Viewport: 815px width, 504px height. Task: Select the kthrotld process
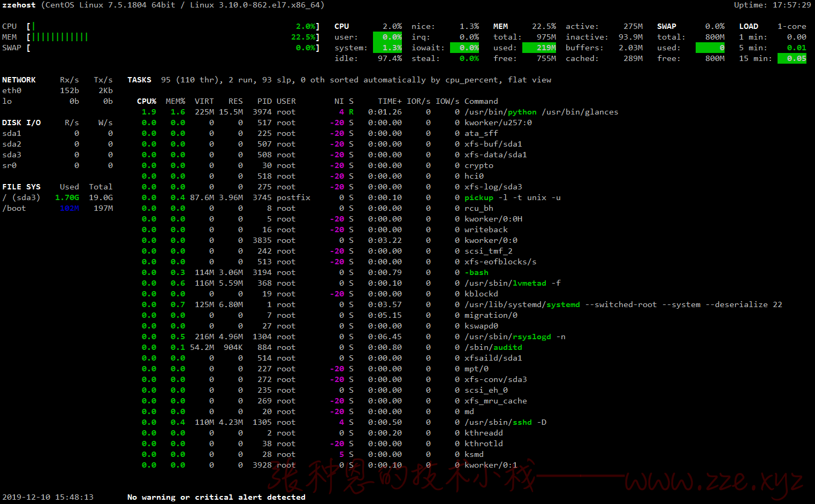[322, 444]
